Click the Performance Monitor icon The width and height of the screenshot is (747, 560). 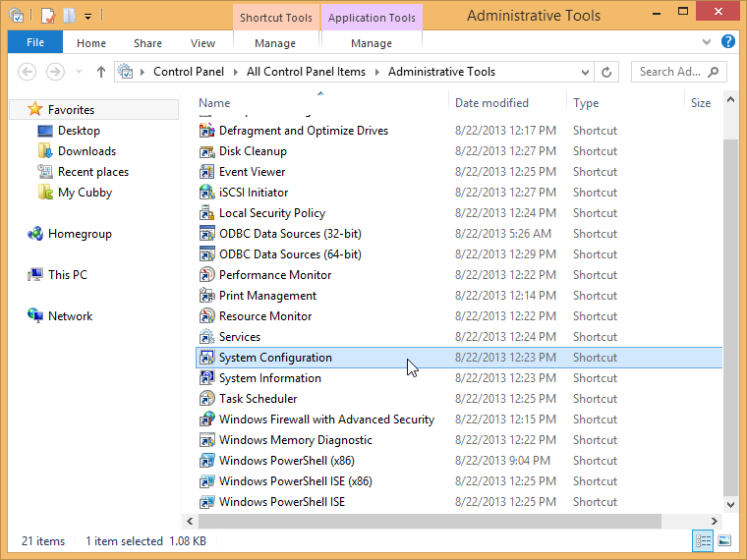coord(206,275)
